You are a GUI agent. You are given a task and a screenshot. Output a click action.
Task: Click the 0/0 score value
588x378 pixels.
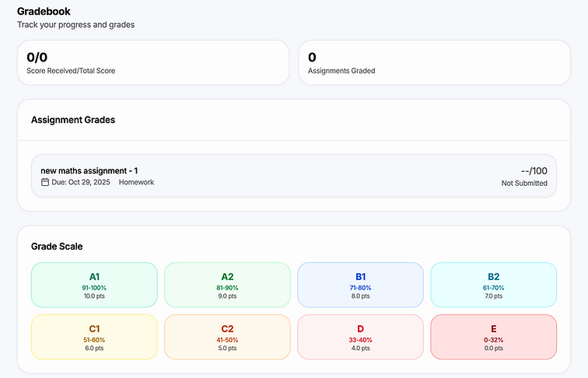click(37, 57)
